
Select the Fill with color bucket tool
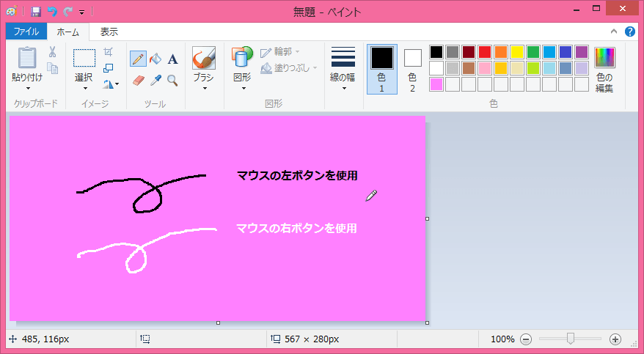click(x=155, y=59)
